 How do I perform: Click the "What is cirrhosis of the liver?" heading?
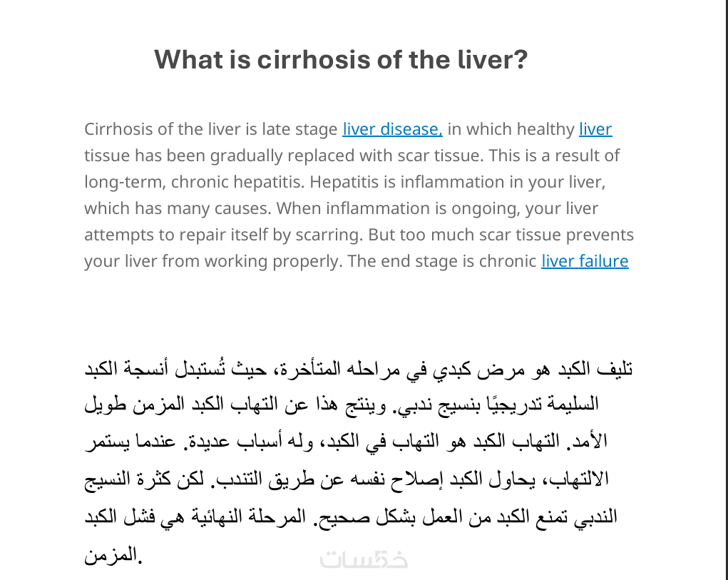pyautogui.click(x=341, y=59)
